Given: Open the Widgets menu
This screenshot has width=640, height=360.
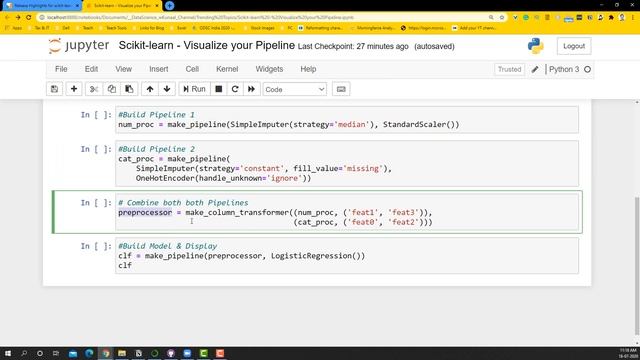Looking at the screenshot, I should (x=269, y=69).
